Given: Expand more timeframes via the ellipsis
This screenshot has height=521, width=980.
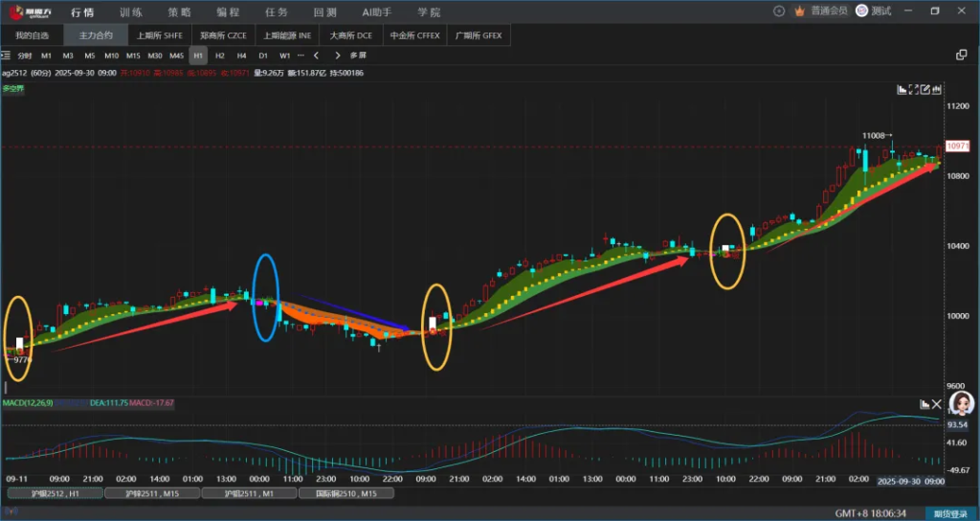Looking at the screenshot, I should pos(301,56).
